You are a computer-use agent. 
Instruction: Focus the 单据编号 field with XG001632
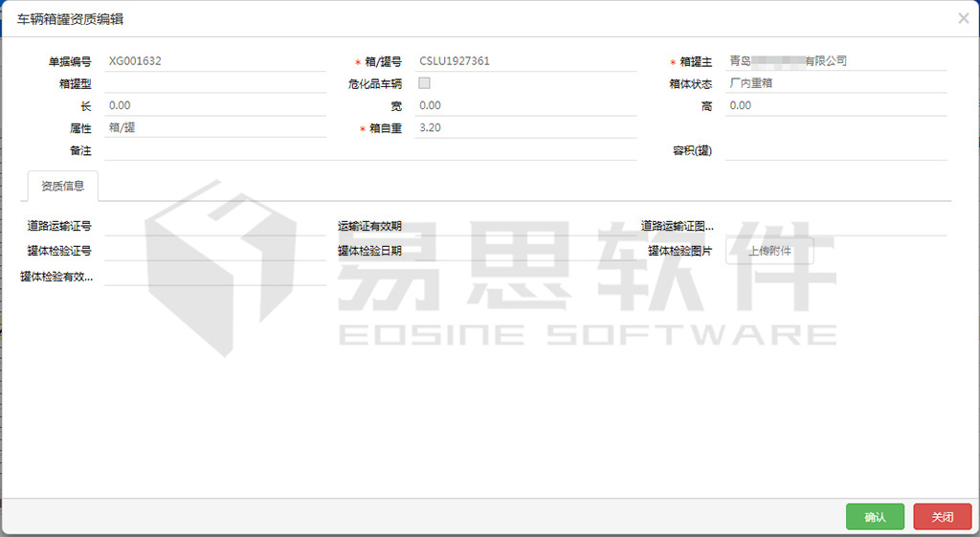click(214, 61)
